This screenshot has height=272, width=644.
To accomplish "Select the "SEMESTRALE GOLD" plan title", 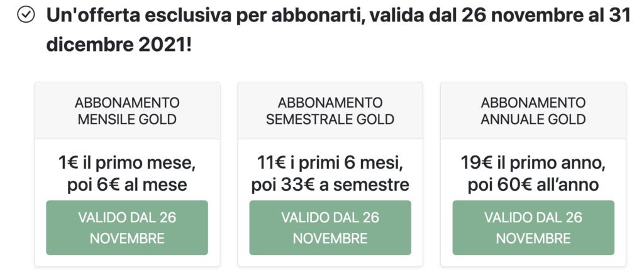I will 330,119.
